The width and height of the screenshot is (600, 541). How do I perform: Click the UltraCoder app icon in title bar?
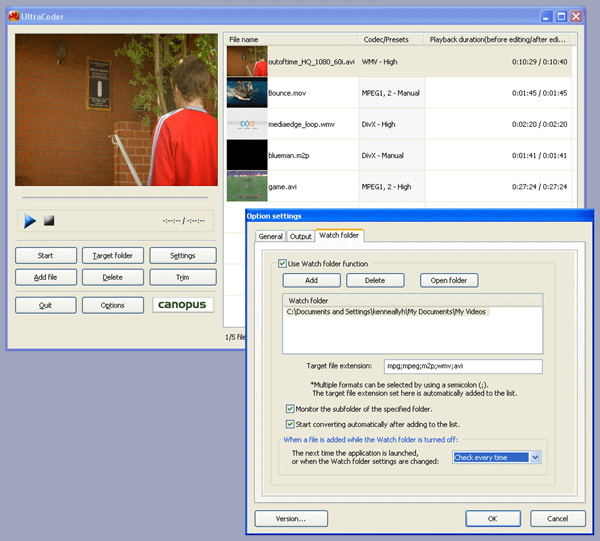[x=14, y=16]
